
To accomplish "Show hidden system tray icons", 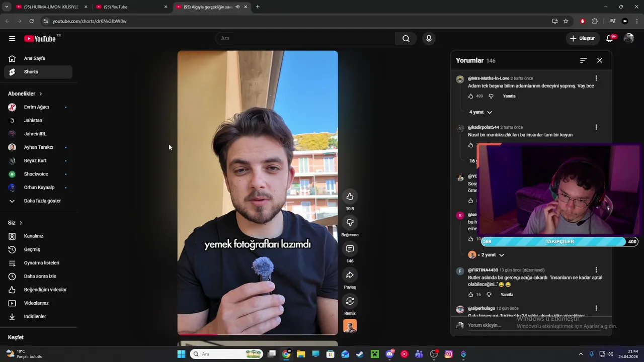I will [x=581, y=354].
